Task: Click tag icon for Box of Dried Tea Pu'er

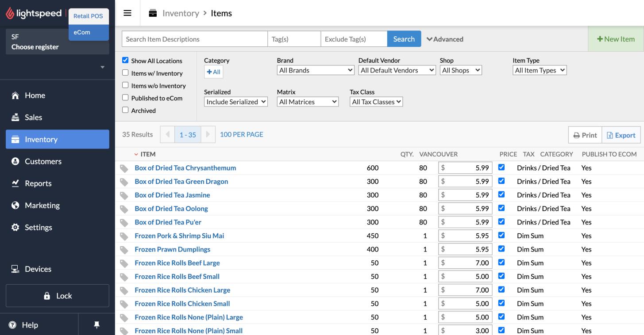Action: pos(124,223)
